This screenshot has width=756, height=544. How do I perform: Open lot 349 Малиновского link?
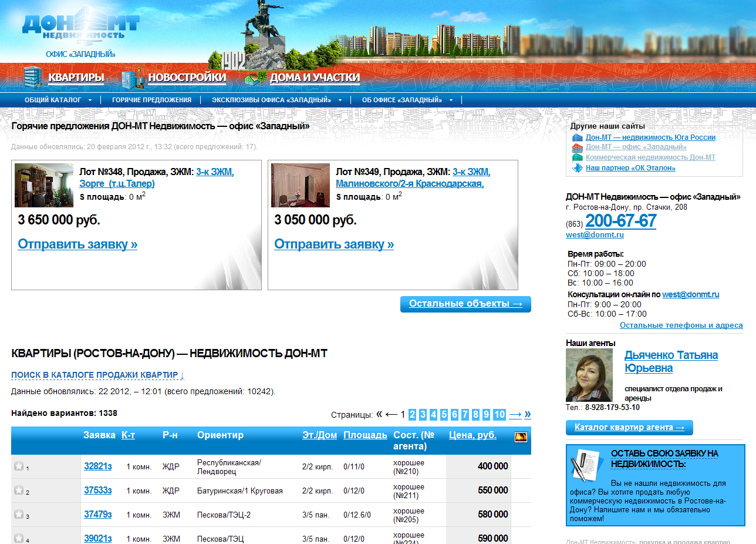coord(413,177)
